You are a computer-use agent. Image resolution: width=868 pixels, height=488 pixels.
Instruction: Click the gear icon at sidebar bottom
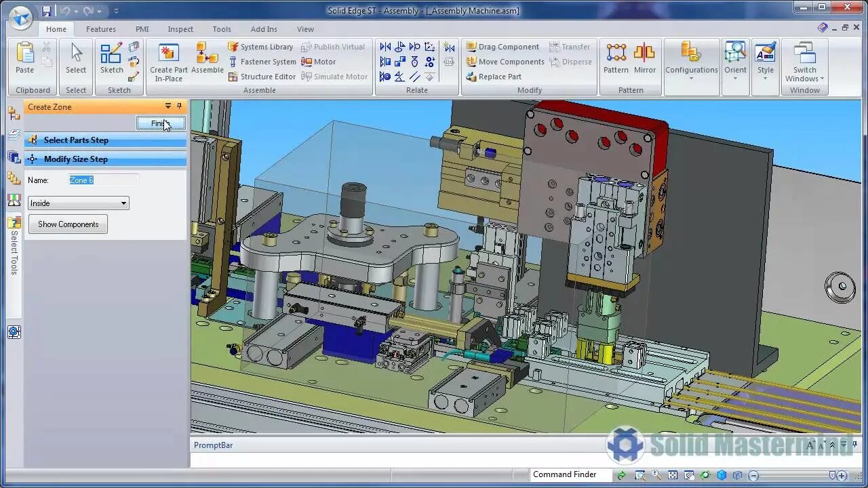[14, 332]
